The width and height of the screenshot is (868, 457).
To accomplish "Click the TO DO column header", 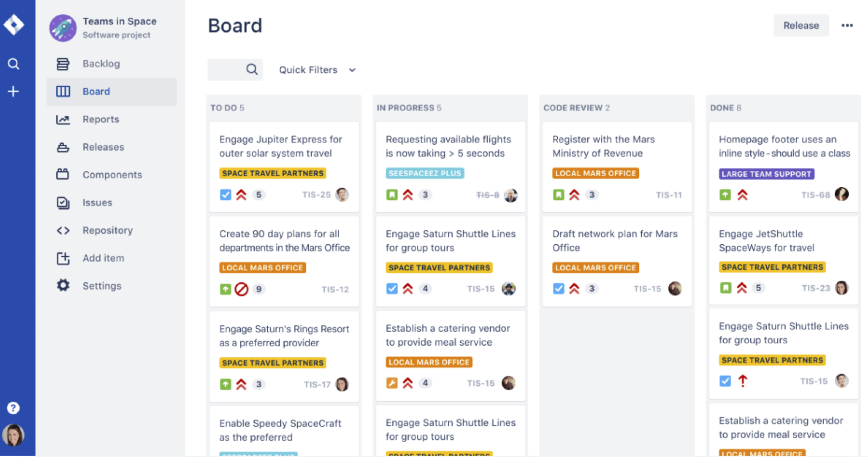I will [x=227, y=108].
